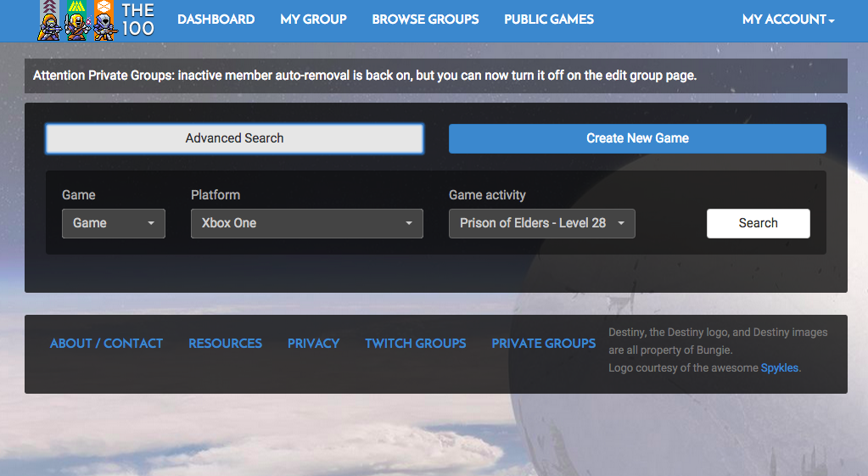
Task: Open the About / Contact footer link
Action: point(106,344)
